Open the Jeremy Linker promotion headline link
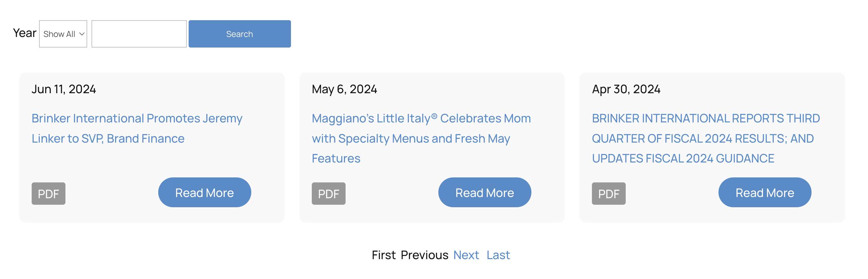Viewport: 868px width, 279px height. (x=137, y=128)
